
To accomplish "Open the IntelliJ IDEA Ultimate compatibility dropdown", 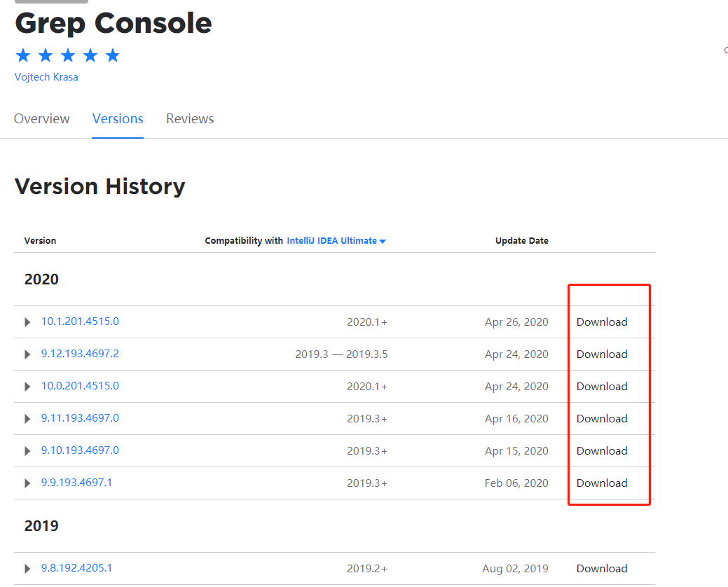I will coord(336,241).
